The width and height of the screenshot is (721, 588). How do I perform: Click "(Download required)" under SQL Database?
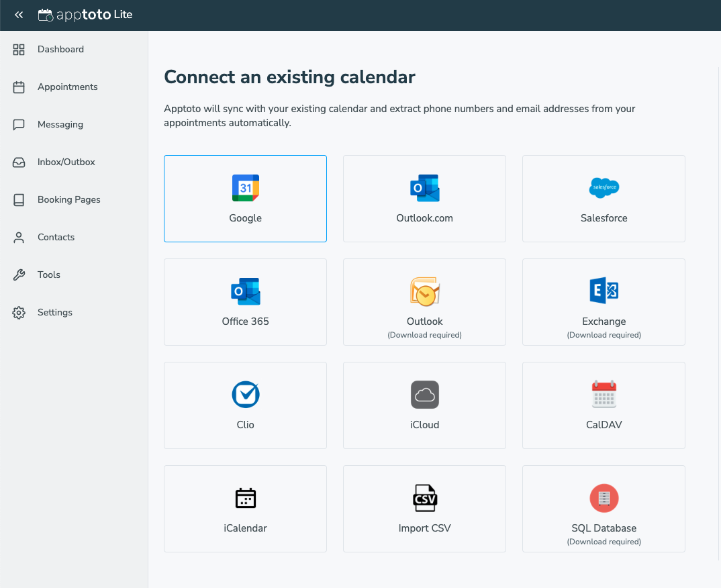pyautogui.click(x=604, y=542)
